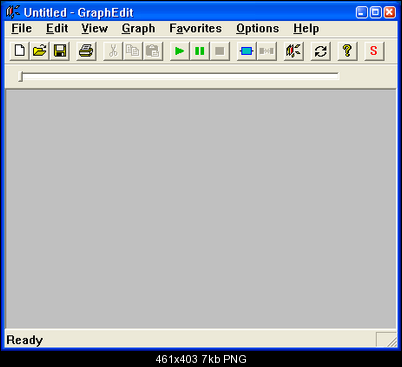Open the View menu

(95, 28)
